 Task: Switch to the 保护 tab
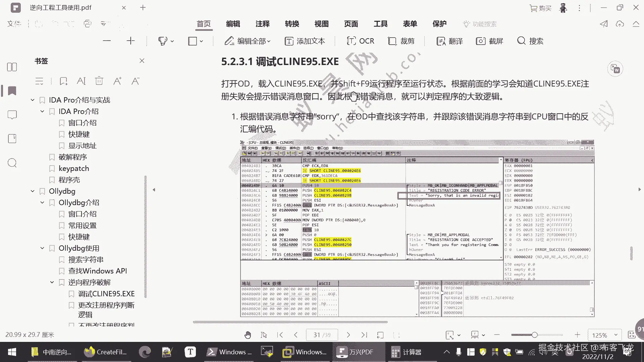pyautogui.click(x=439, y=24)
